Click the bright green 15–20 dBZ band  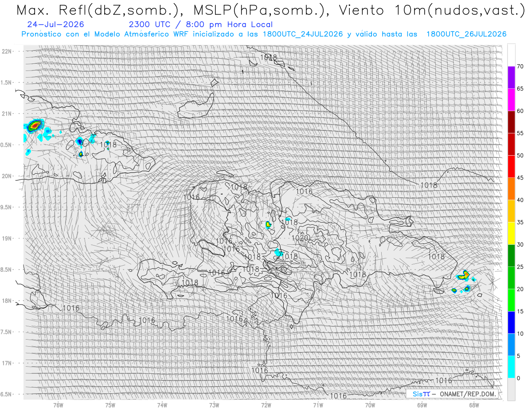click(511, 300)
